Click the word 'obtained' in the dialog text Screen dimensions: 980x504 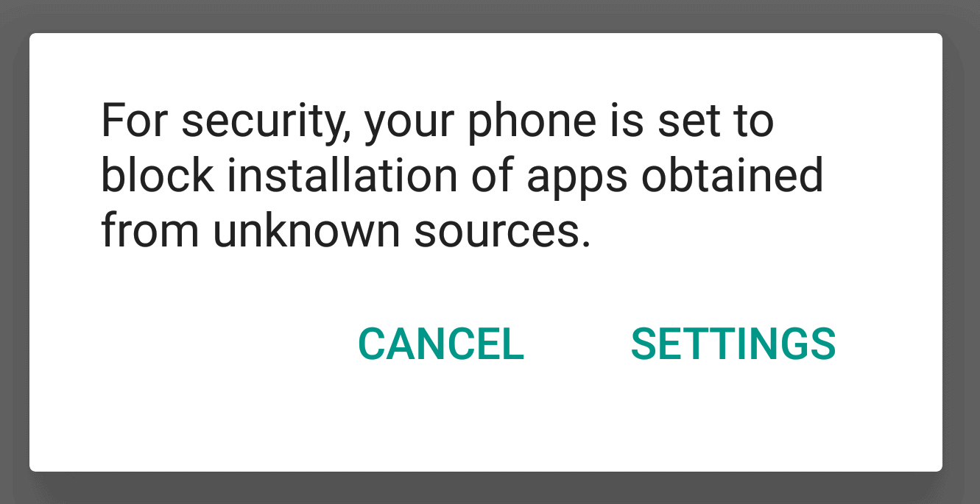click(x=732, y=177)
